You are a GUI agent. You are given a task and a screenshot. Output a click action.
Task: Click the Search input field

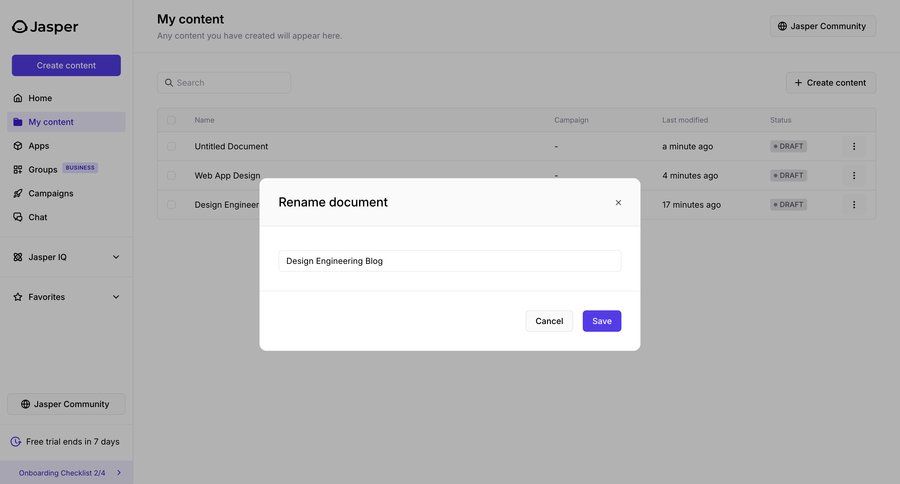coord(224,83)
